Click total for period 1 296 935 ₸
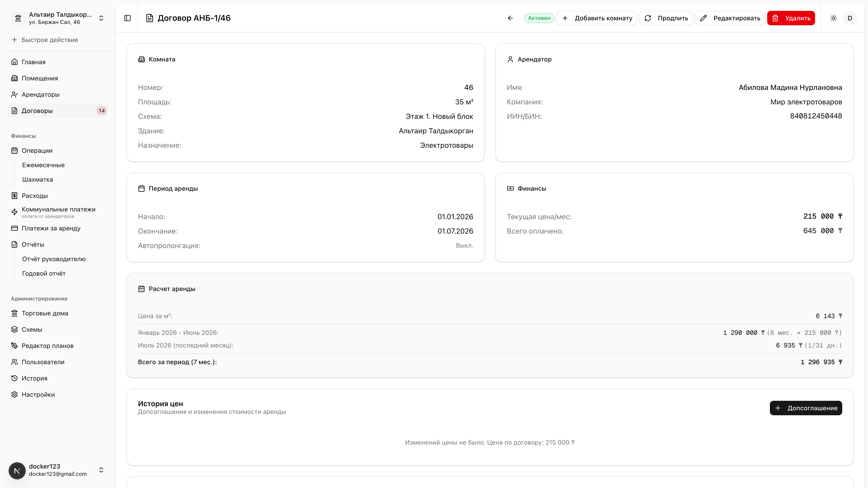Image resolution: width=868 pixels, height=488 pixels. click(x=821, y=362)
